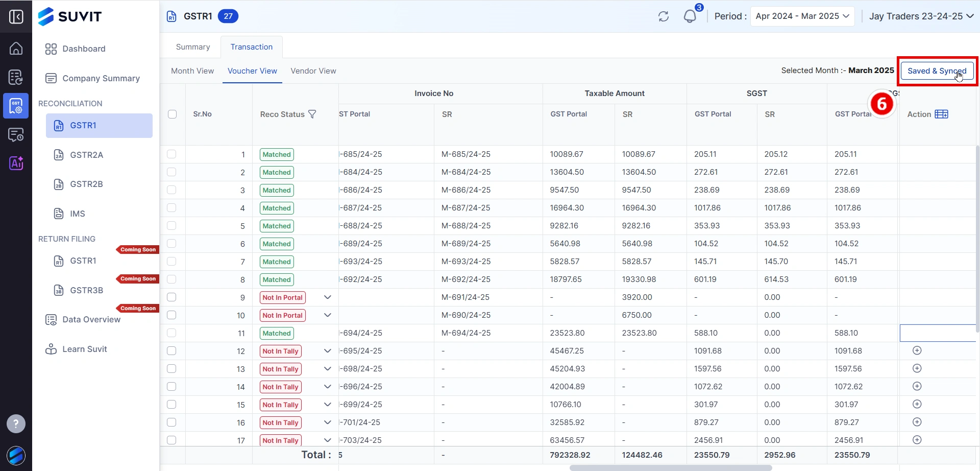Click the highlighted Action cell in row 11
The image size is (980, 471).
938,333
